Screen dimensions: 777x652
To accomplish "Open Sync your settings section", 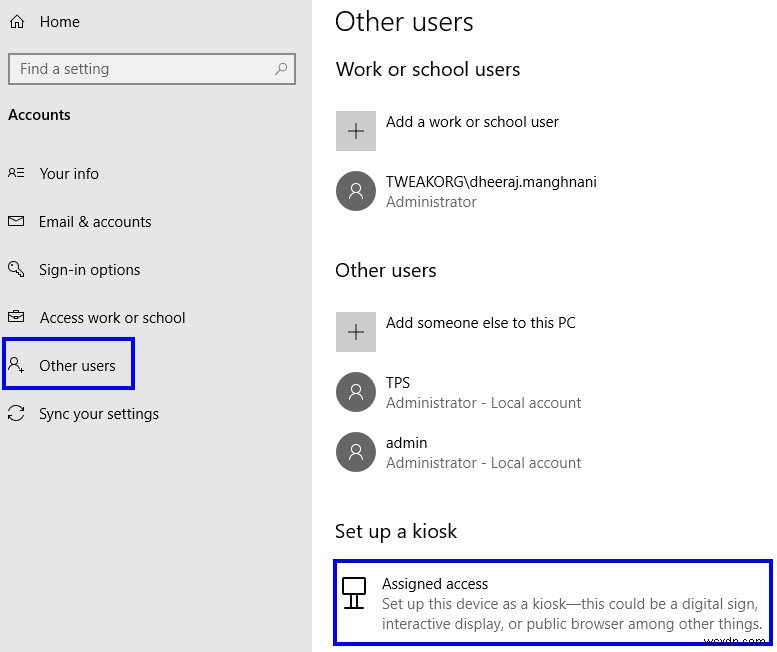I will tap(99, 414).
